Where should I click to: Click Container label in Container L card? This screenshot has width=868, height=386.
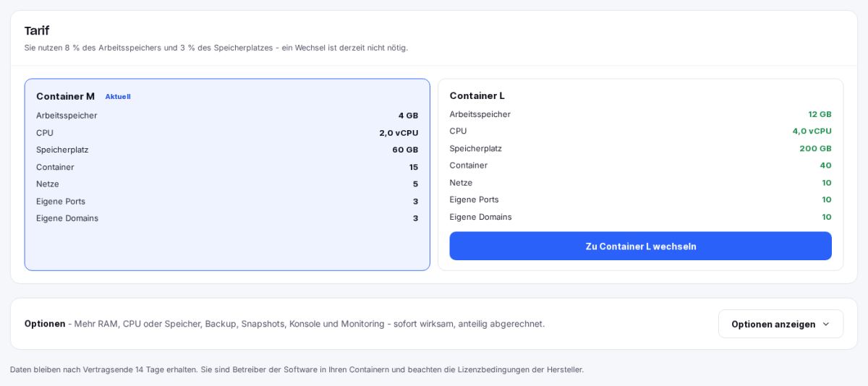click(469, 166)
